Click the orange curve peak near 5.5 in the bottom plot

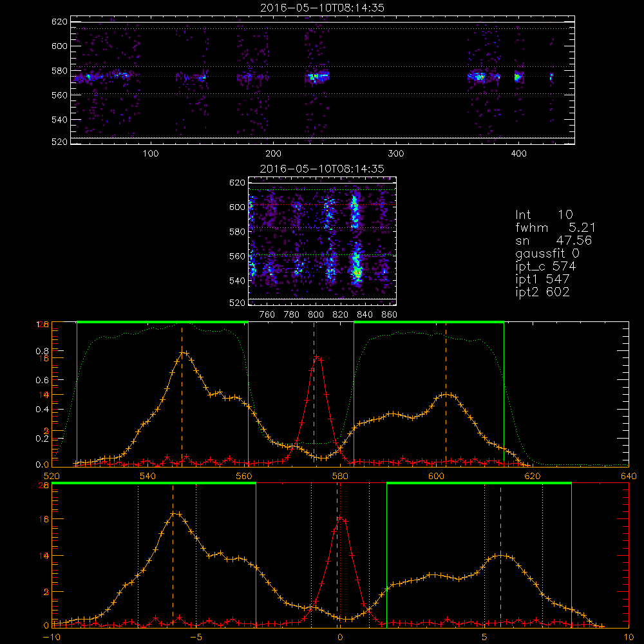click(500, 556)
